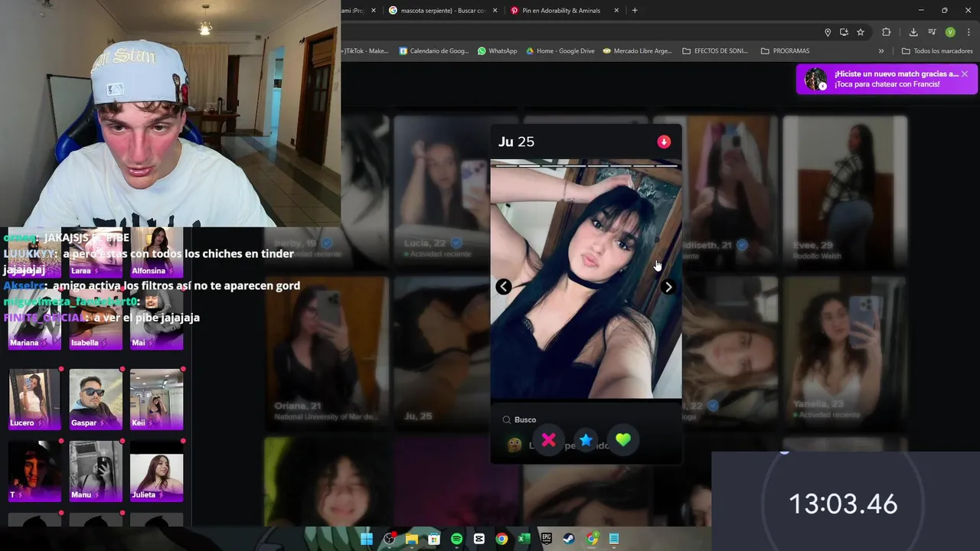Open the Manu match thumbnail
The width and height of the screenshot is (980, 551).
(96, 471)
